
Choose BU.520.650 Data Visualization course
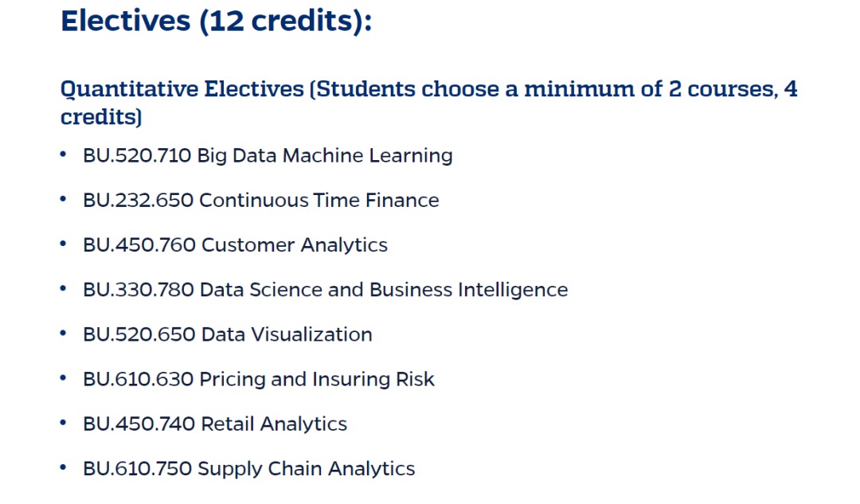point(228,334)
